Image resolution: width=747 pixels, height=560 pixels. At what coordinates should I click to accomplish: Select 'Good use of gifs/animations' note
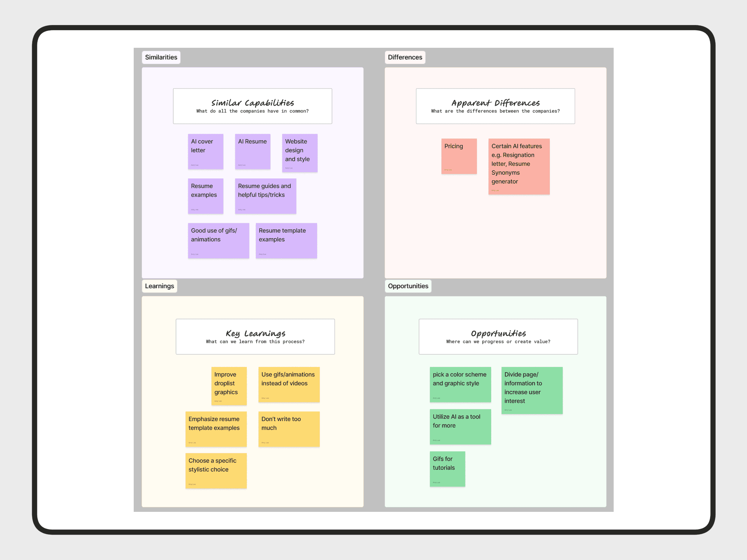(218, 240)
